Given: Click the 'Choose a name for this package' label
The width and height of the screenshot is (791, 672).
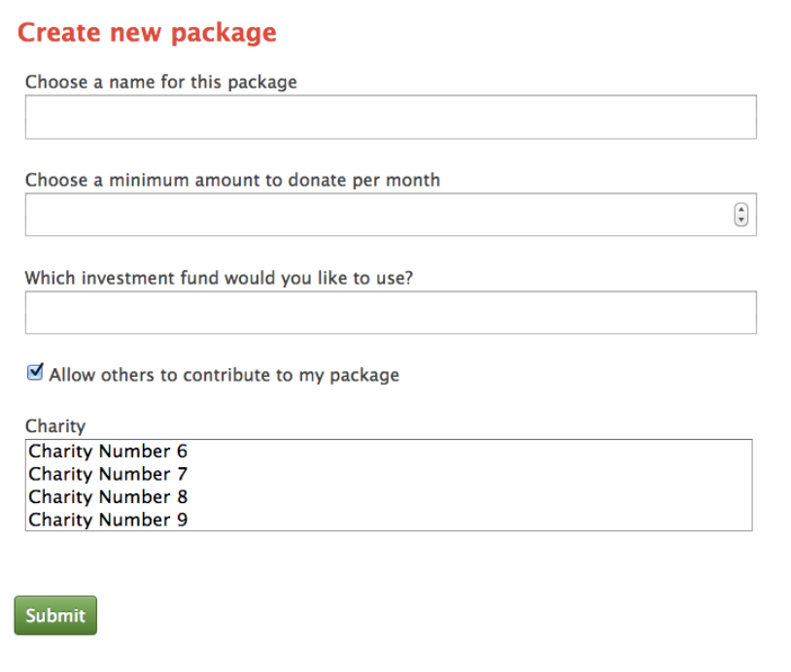Looking at the screenshot, I should point(160,83).
